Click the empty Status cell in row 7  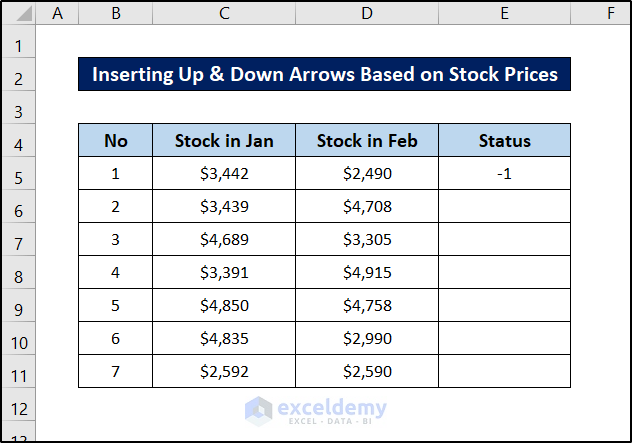pyautogui.click(x=504, y=240)
